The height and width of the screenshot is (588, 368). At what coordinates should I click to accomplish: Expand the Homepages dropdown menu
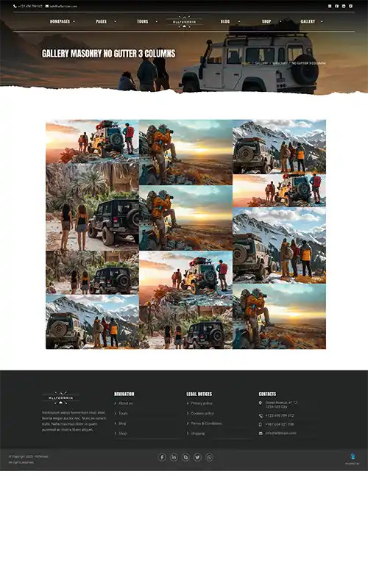point(63,21)
